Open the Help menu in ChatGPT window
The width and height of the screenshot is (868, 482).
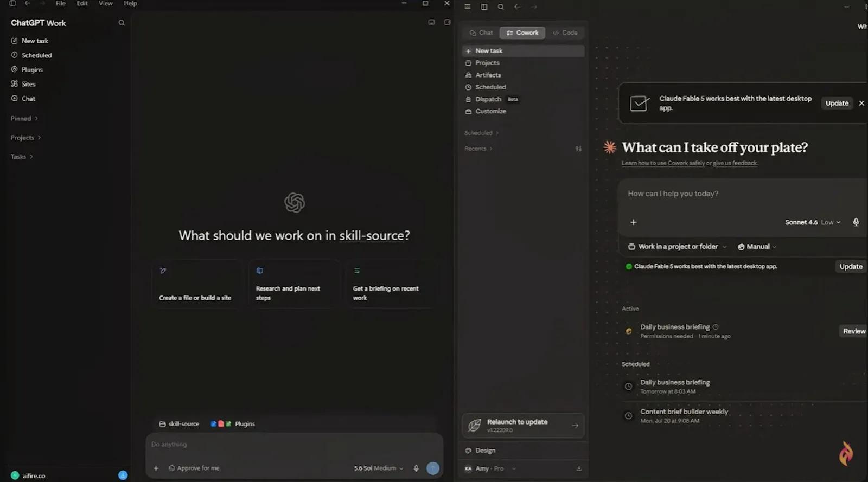(x=130, y=3)
